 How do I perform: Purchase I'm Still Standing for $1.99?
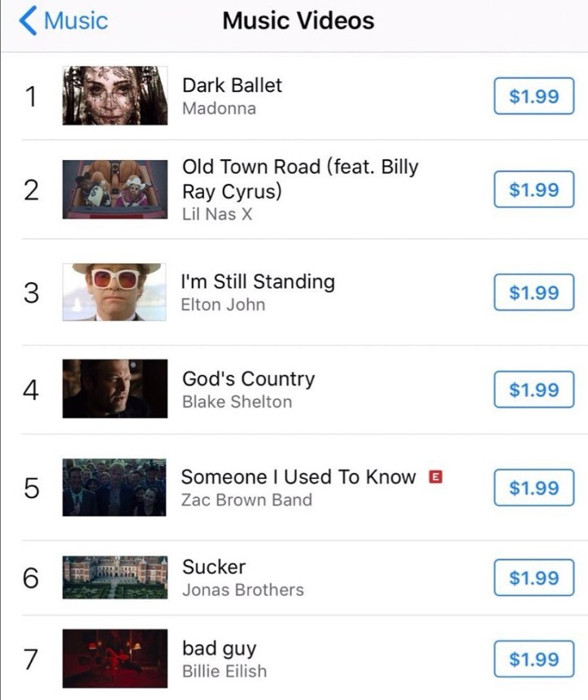pyautogui.click(x=534, y=293)
